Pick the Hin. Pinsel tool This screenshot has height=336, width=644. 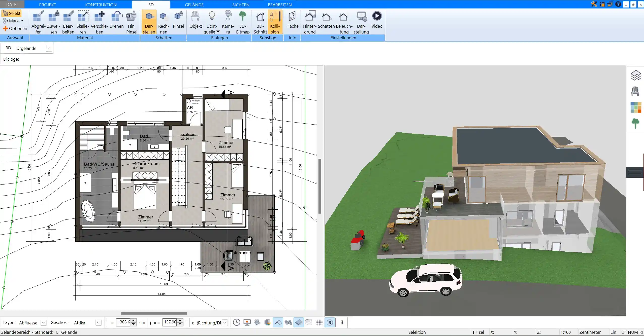pos(132,22)
